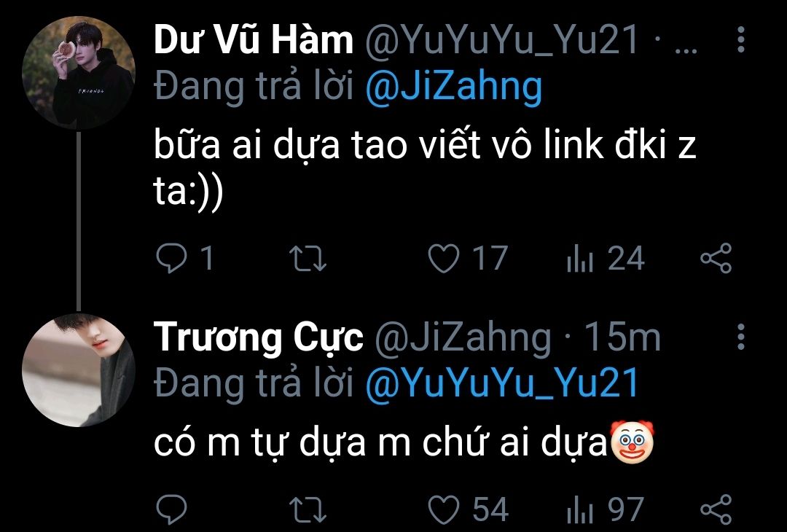Open more options for Trương Cực's tweet

[x=741, y=337]
